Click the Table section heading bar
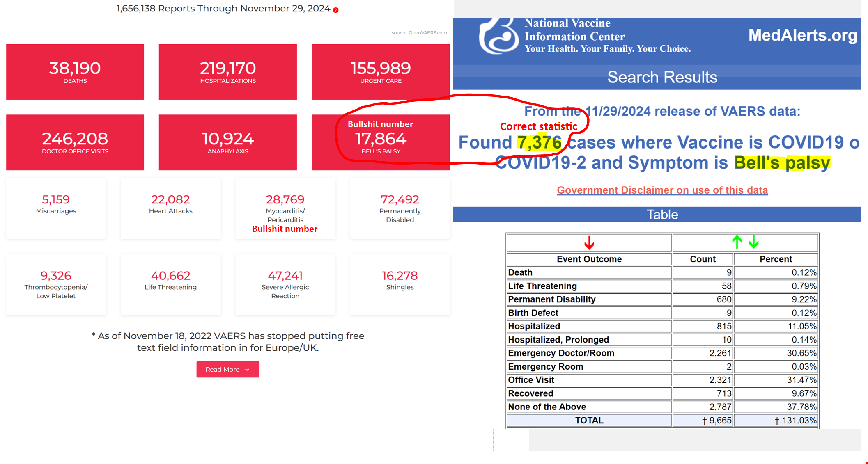This screenshot has width=868, height=464. pyautogui.click(x=657, y=215)
